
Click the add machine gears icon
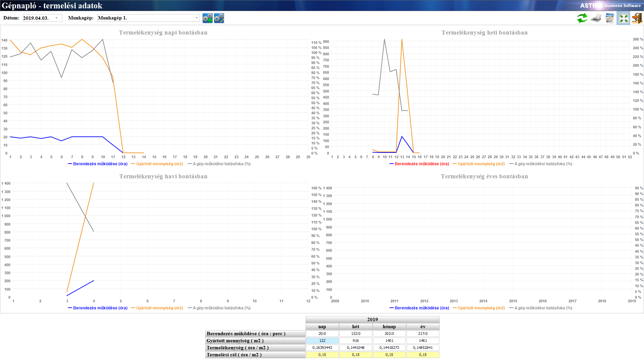click(208, 18)
